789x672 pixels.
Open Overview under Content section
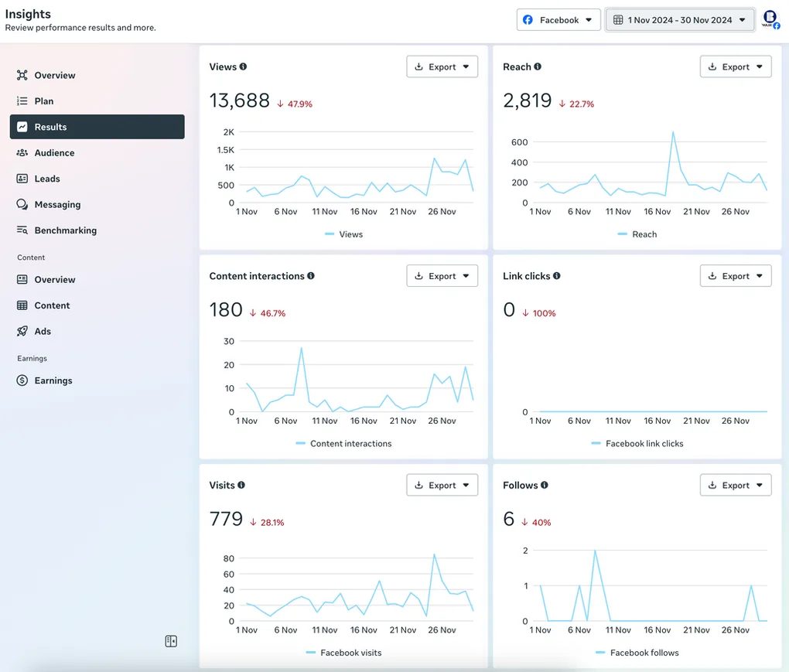[x=97, y=280]
